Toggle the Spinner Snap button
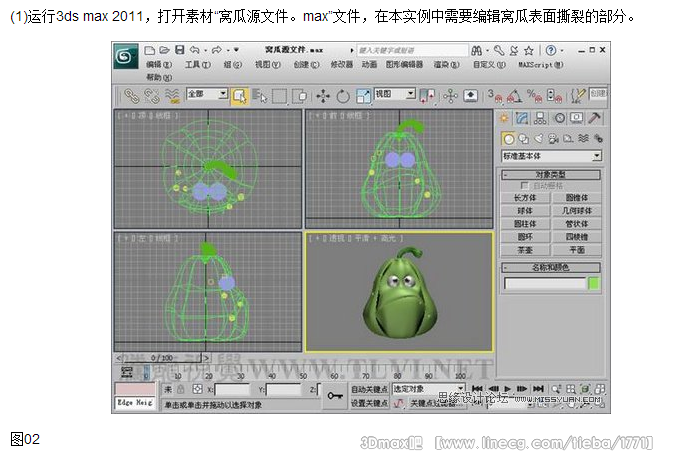Viewport: 682px width, 460px height. coord(554,96)
